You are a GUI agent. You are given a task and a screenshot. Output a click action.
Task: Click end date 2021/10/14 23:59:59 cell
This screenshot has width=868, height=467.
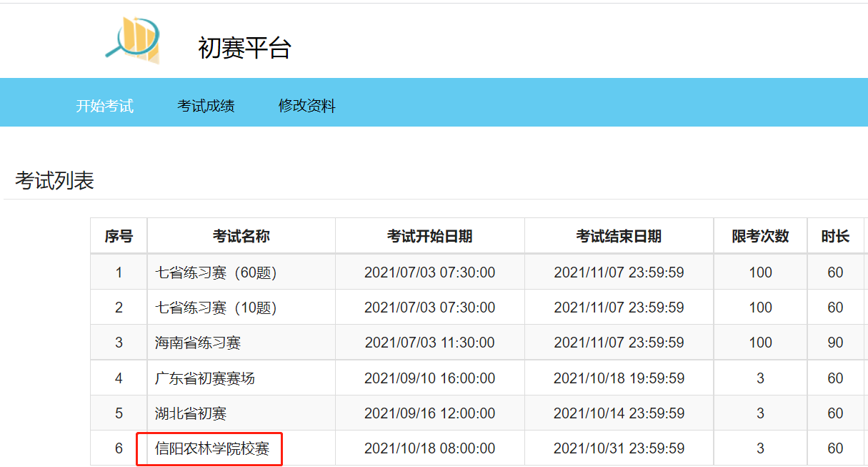(619, 413)
